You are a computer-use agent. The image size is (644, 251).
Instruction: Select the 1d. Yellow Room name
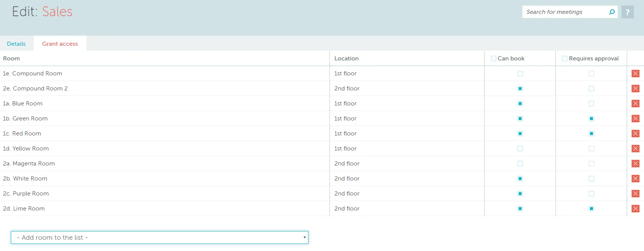pos(26,149)
